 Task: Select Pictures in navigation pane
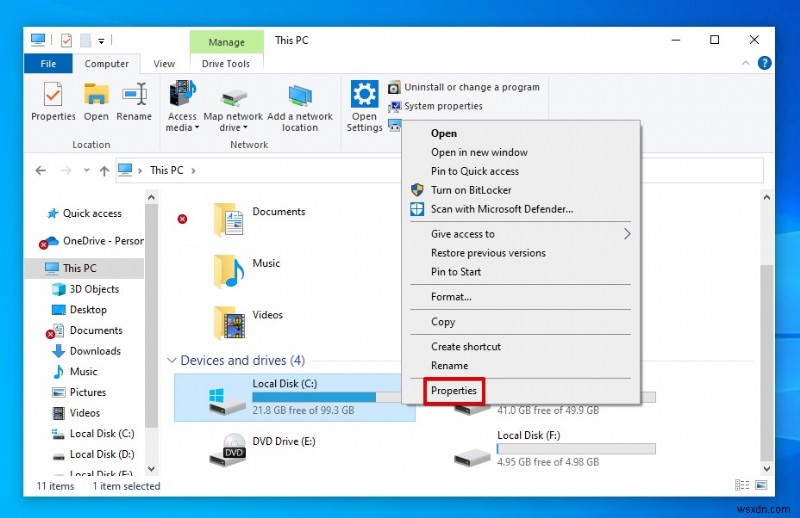(88, 392)
